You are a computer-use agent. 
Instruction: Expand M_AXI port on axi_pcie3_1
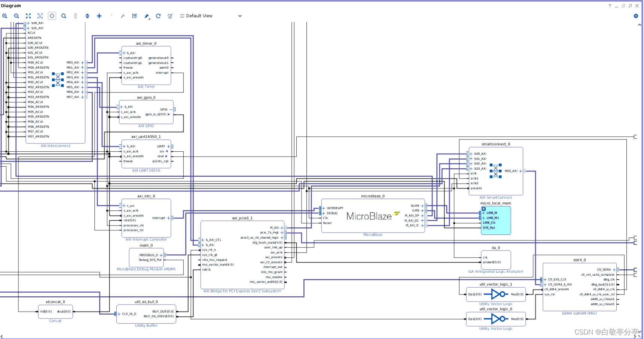[x=282, y=228]
